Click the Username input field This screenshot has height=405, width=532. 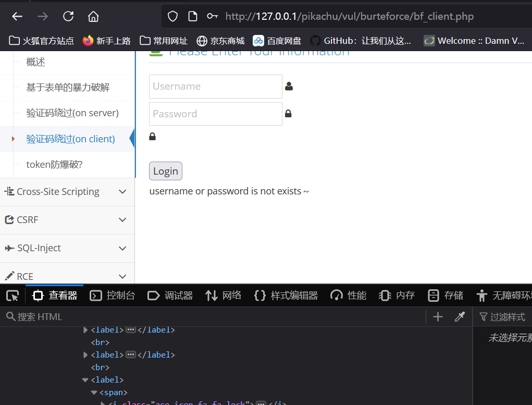click(x=215, y=87)
